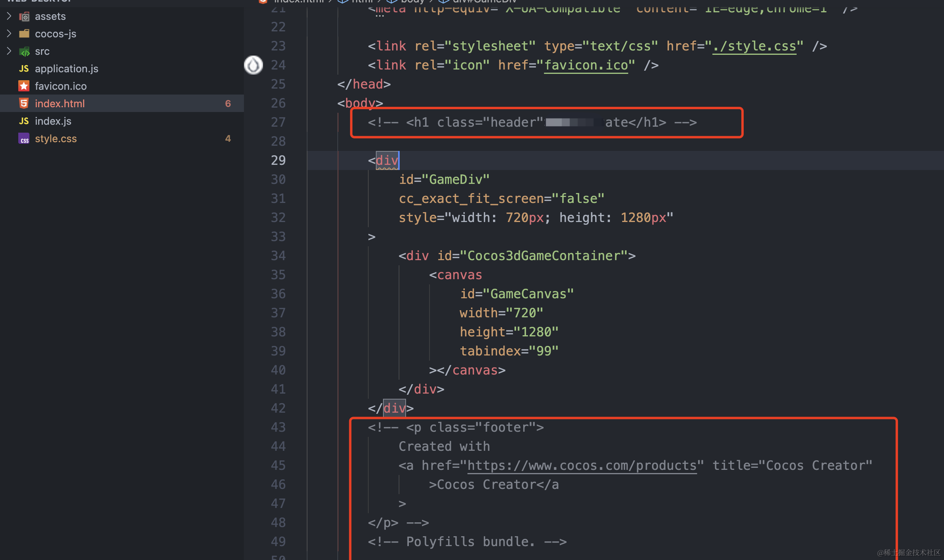This screenshot has height=560, width=944.
Task: Expand the src folder chevron
Action: 9,51
